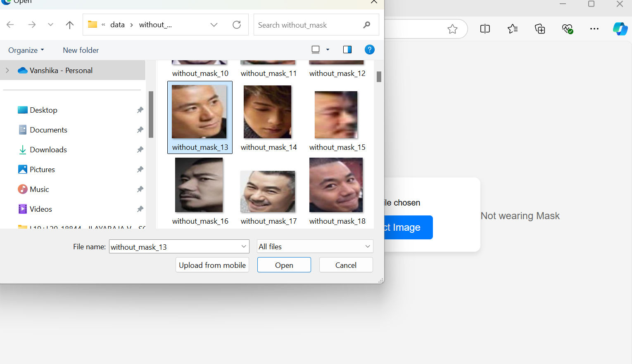Click the without_mask_12 file name

(x=337, y=73)
